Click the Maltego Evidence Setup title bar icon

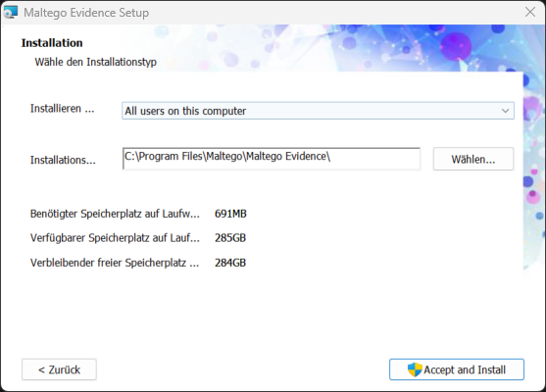pos(10,12)
